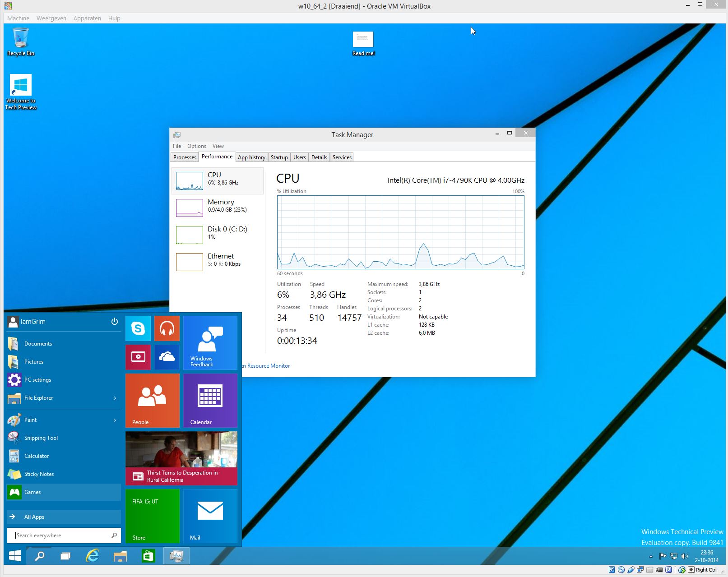Open VirtualBox Apparaten menu
The height and width of the screenshot is (577, 728).
coord(87,18)
